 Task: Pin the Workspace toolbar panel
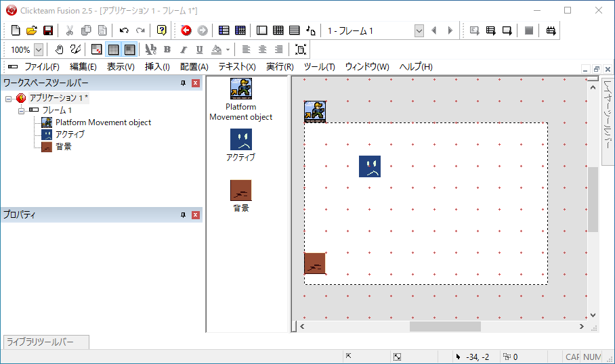183,83
